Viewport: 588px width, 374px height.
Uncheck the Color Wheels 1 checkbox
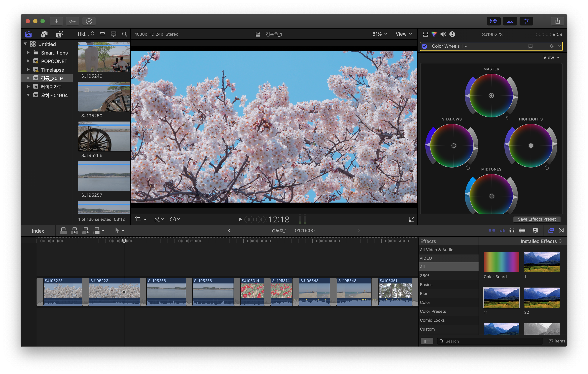tap(424, 46)
